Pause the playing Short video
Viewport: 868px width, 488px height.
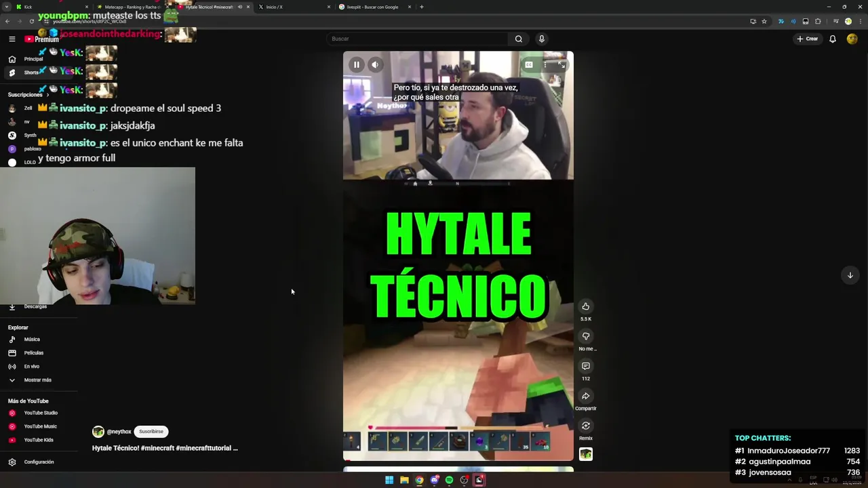point(356,64)
